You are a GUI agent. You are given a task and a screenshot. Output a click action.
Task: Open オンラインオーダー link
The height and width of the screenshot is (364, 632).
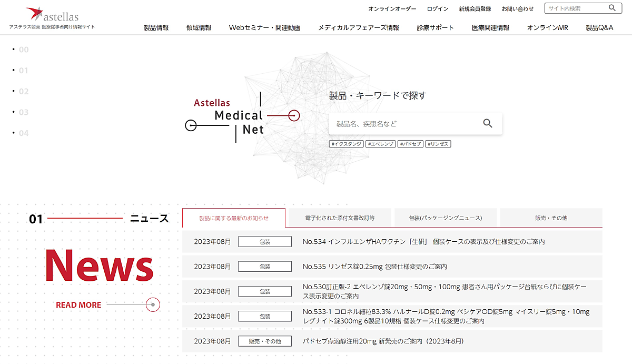(392, 9)
